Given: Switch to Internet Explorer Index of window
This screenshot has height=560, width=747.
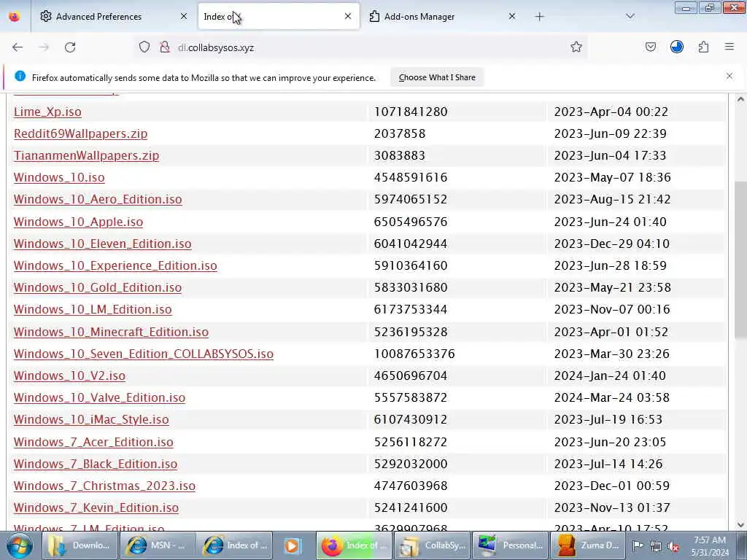Looking at the screenshot, I should pos(235,545).
